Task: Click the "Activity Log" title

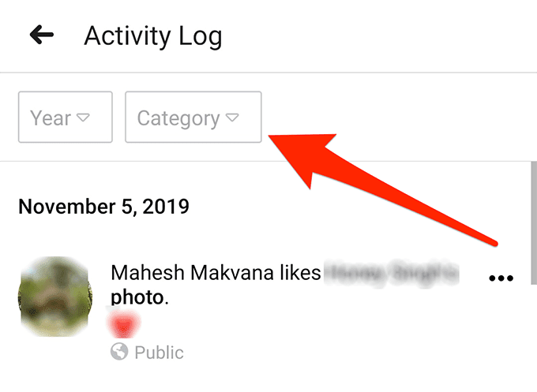Action: (x=153, y=36)
